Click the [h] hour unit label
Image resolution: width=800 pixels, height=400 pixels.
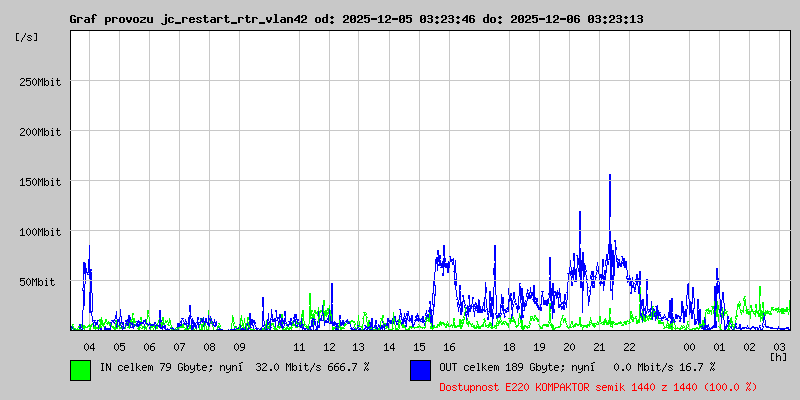point(778,356)
